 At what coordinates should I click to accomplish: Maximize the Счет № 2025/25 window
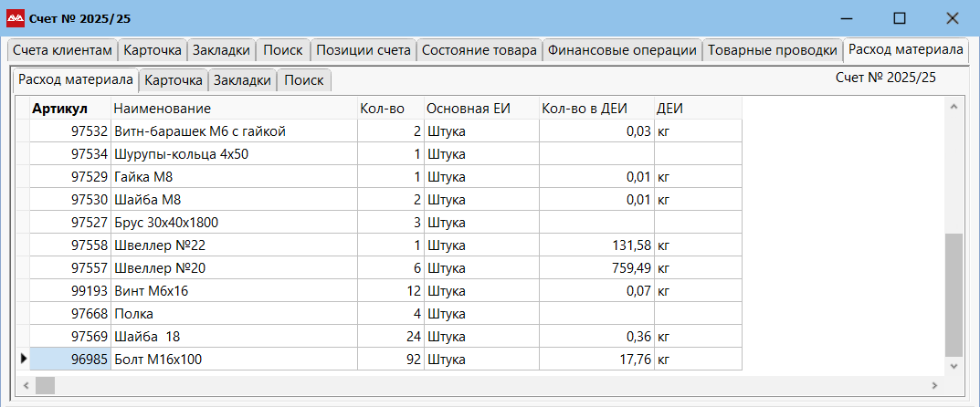click(x=899, y=18)
